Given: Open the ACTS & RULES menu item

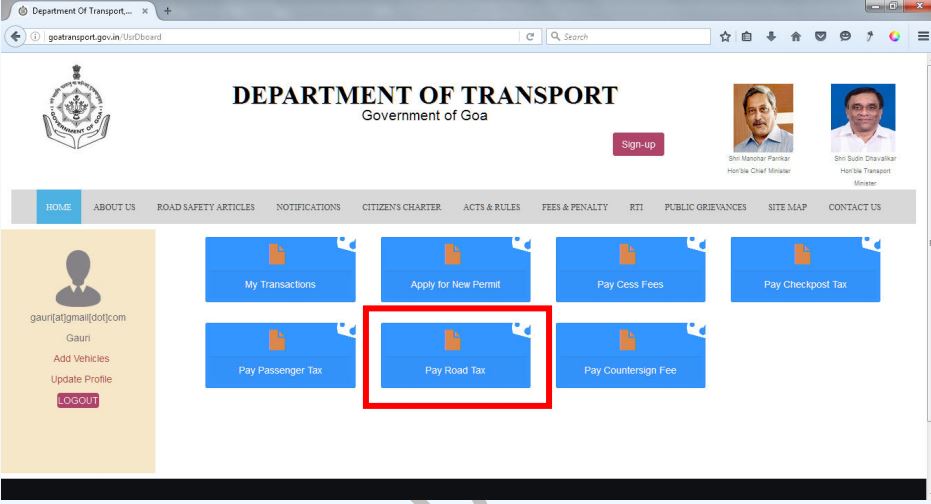Looking at the screenshot, I should (x=492, y=207).
